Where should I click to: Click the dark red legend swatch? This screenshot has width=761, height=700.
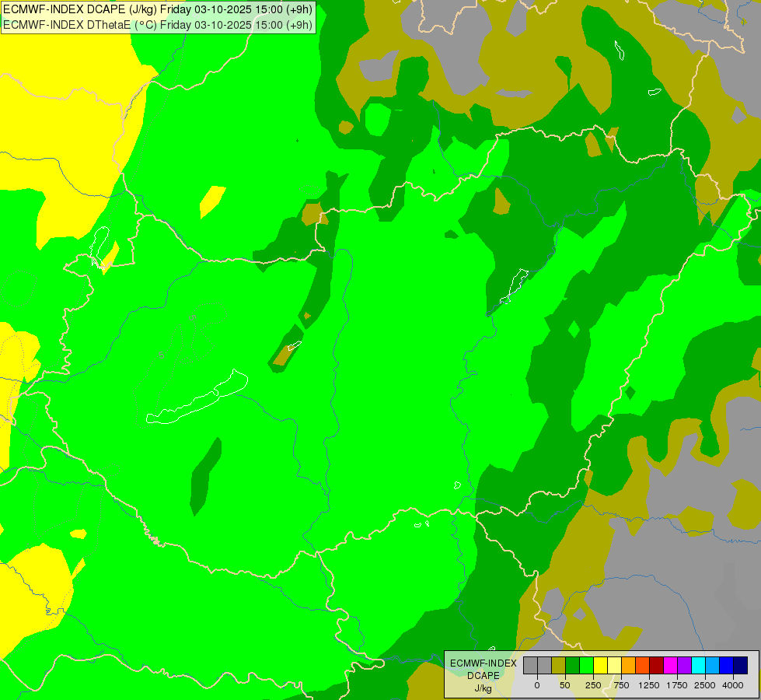tap(657, 665)
